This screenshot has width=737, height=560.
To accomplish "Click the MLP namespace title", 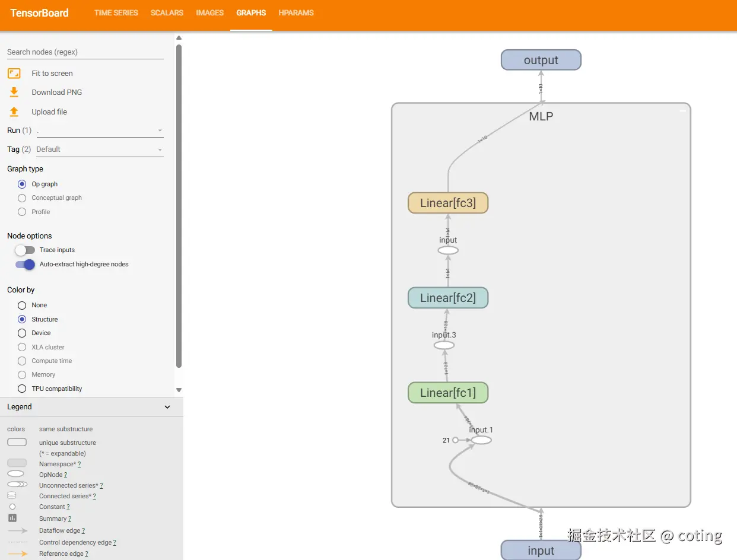I will coord(541,117).
